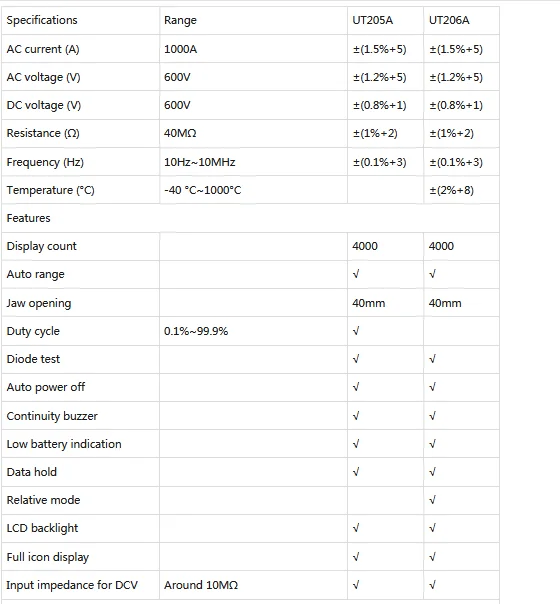Click the 10Hz~10MHz frequency range
The height and width of the screenshot is (604, 560).
[200, 162]
